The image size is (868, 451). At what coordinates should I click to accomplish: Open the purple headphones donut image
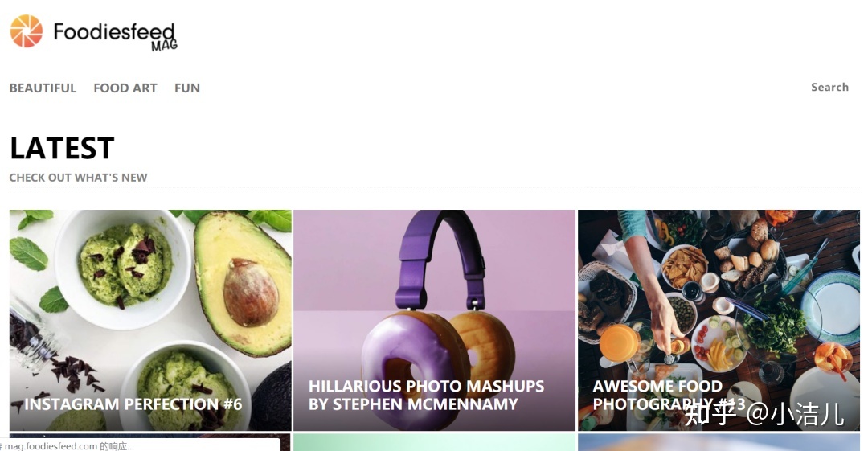pos(435,320)
